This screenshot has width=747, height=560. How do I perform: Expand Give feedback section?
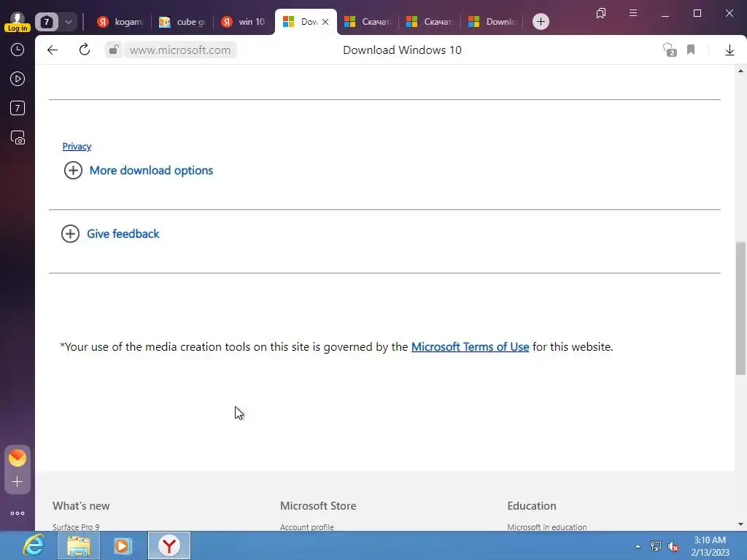pyautogui.click(x=110, y=234)
